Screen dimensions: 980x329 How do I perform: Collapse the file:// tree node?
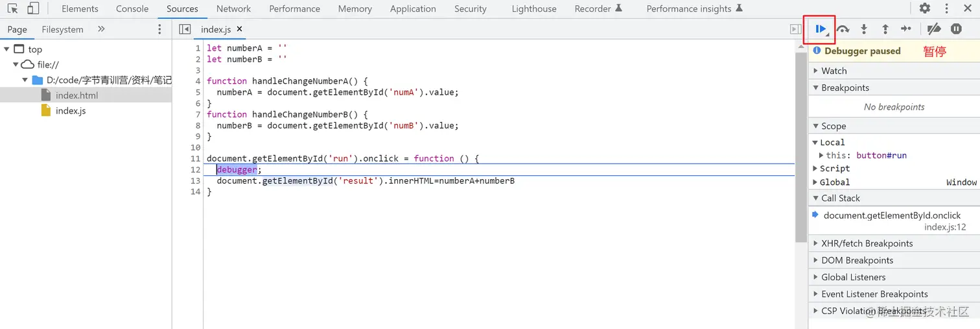click(16, 64)
